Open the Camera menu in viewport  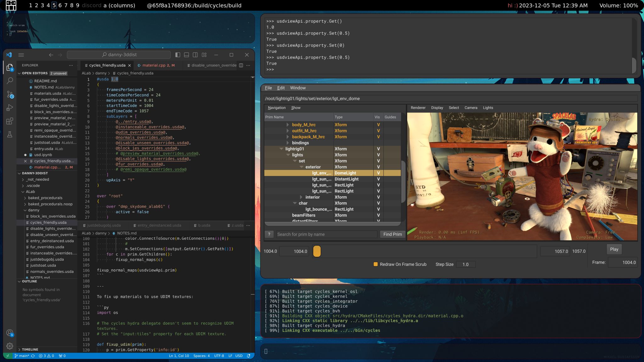471,108
